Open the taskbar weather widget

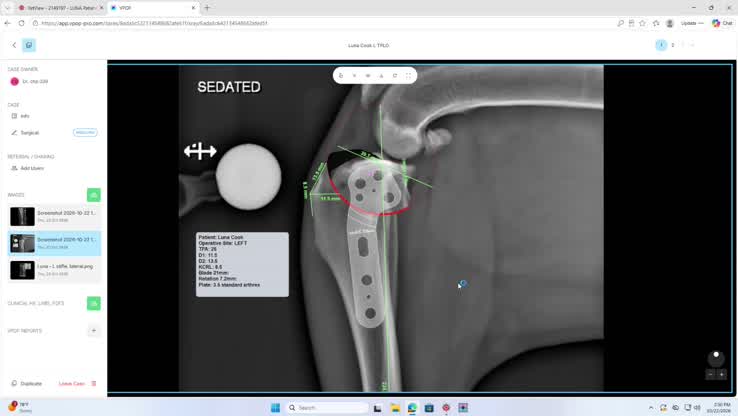tap(19, 407)
